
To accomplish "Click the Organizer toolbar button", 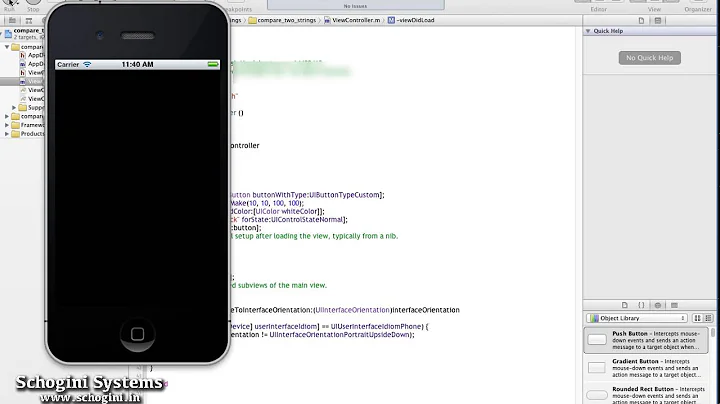I will (x=698, y=6).
